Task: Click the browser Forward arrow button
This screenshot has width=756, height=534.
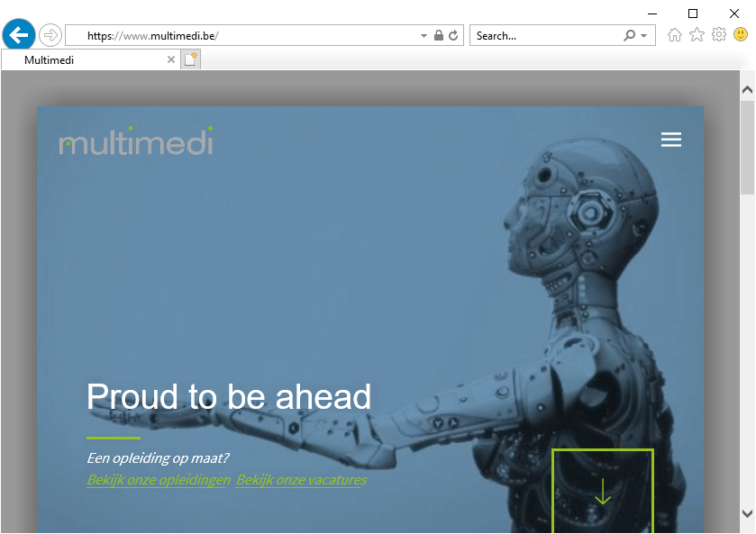Action: (x=50, y=35)
